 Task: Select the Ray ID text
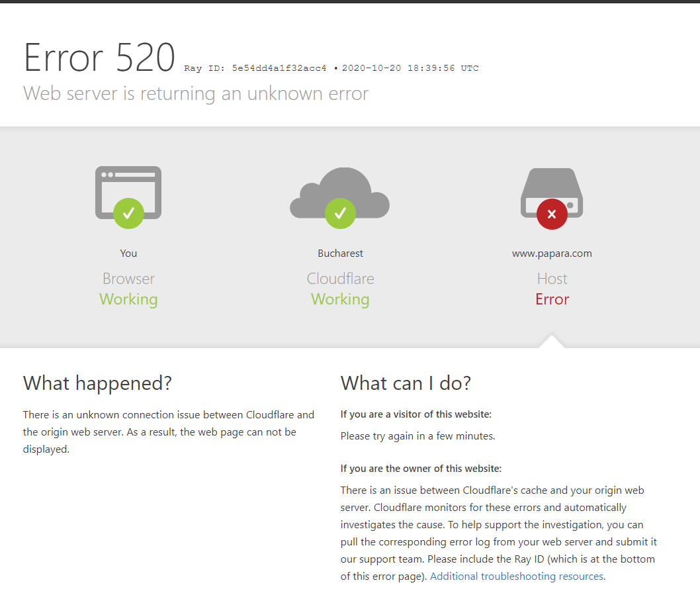pyautogui.click(x=255, y=68)
